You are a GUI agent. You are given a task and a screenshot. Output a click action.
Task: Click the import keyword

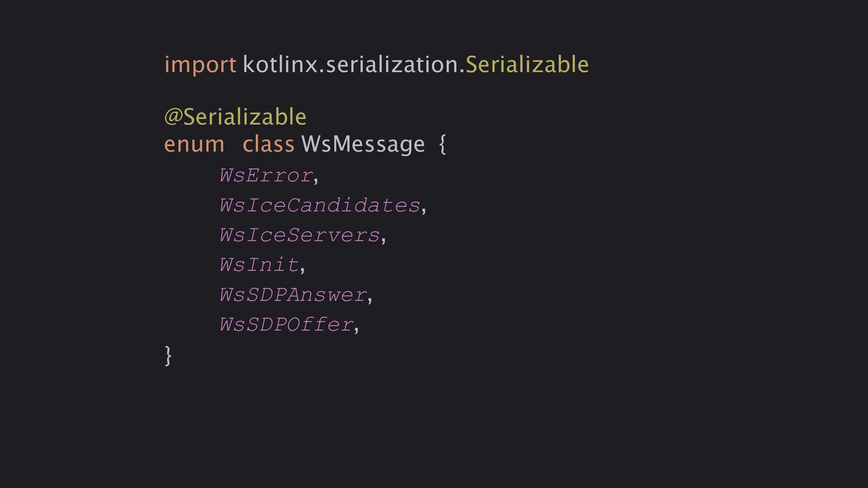200,65
